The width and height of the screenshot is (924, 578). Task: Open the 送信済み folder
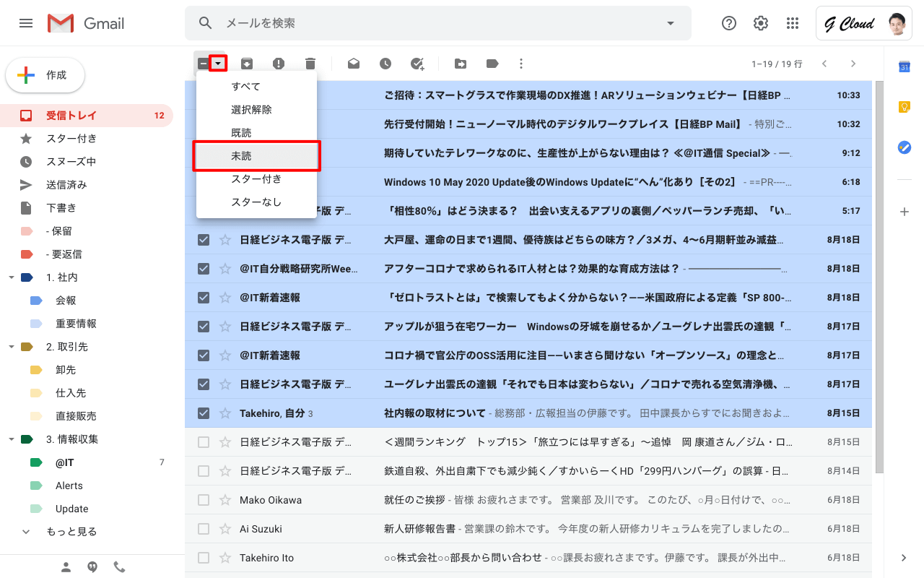click(x=87, y=185)
